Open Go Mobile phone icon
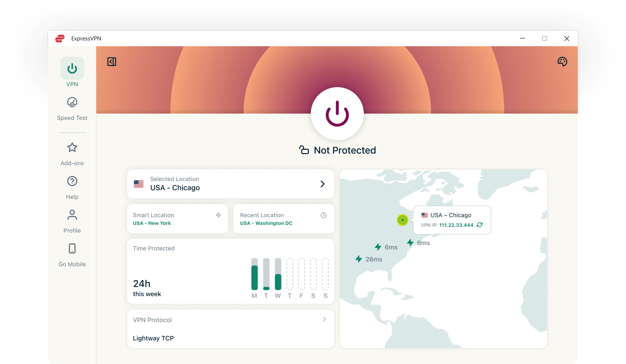The image size is (626, 364). pos(72,249)
